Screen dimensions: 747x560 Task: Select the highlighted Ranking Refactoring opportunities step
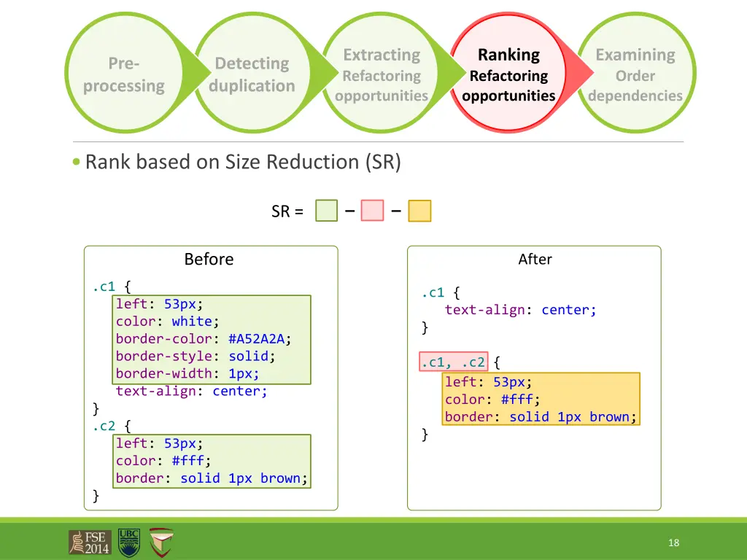click(x=508, y=73)
